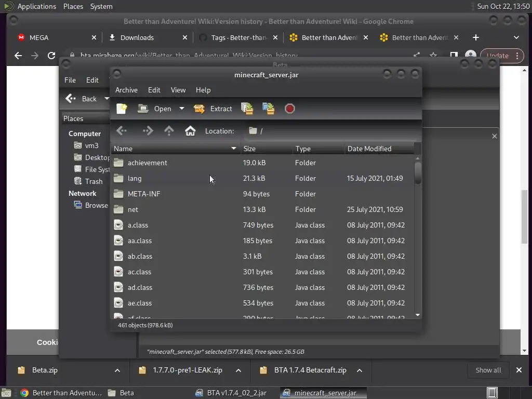Open the View menu
Screen dimensions: 532x399
point(178,90)
